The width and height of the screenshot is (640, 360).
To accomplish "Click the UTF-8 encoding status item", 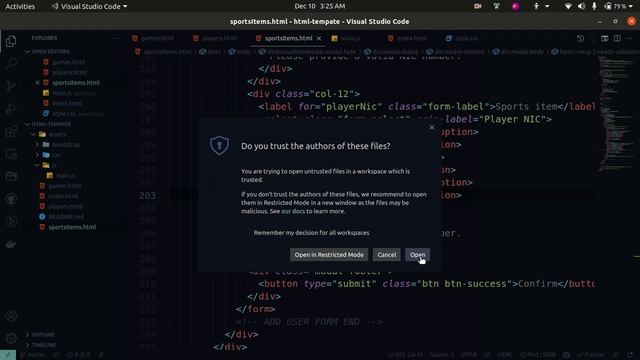I will pos(469,355).
